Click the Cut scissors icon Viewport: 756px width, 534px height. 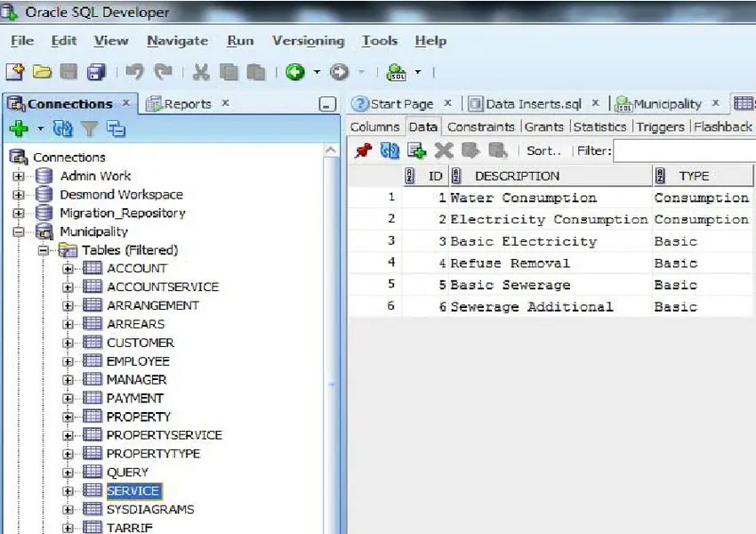tap(201, 72)
